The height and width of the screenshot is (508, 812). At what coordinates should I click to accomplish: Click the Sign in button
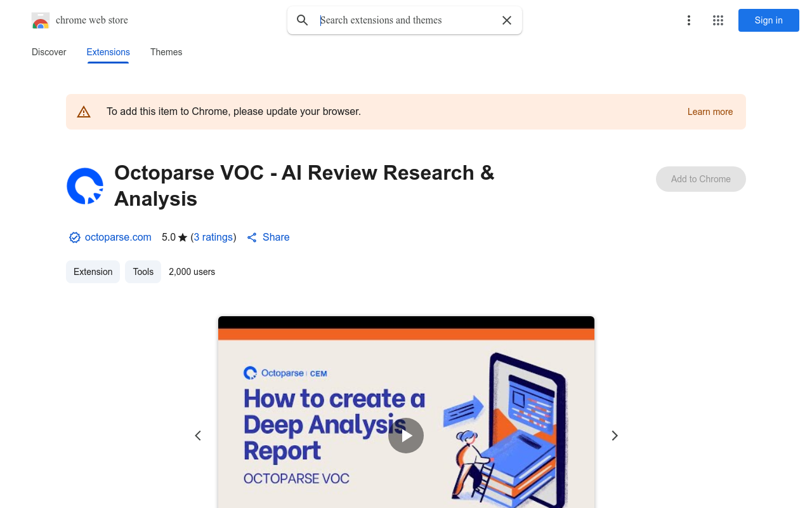click(769, 20)
